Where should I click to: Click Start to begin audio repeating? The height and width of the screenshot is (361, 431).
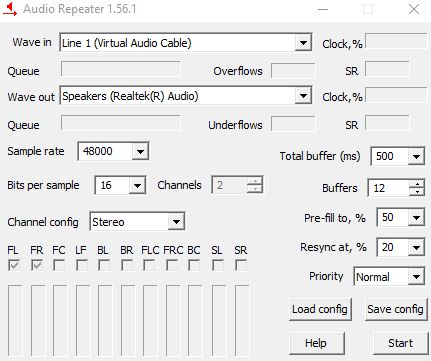pos(400,343)
